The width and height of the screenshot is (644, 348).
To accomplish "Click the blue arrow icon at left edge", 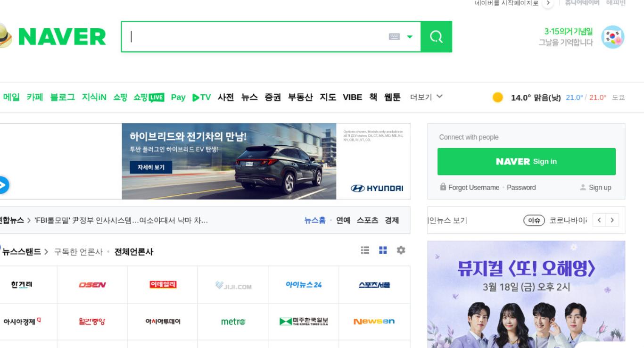I will 2,185.
